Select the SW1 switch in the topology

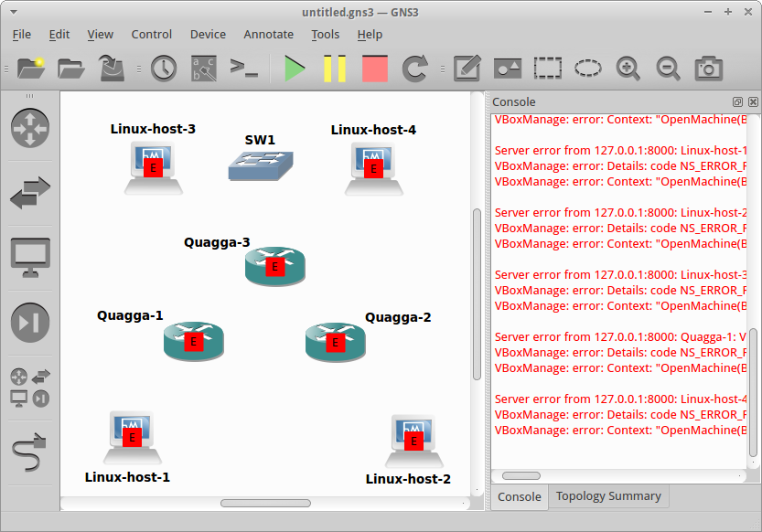pos(261,165)
